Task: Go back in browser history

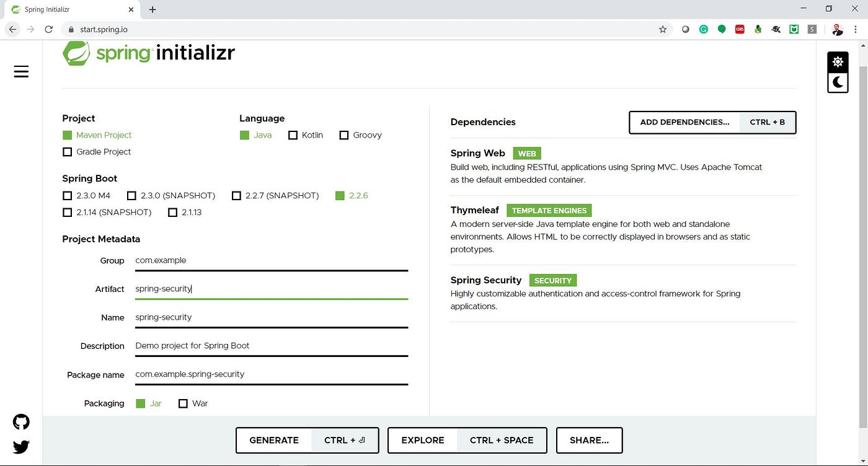Action: [x=12, y=29]
